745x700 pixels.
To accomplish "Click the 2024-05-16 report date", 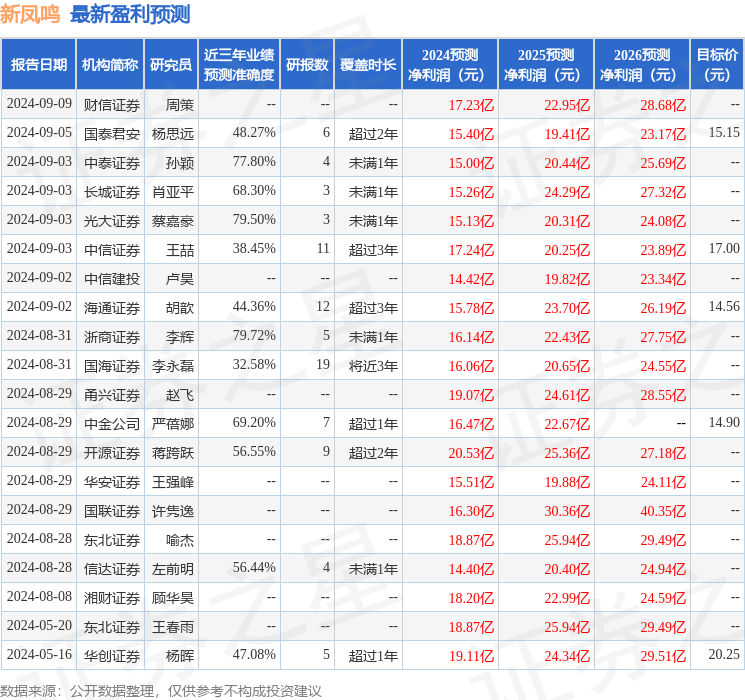I will point(39,654).
